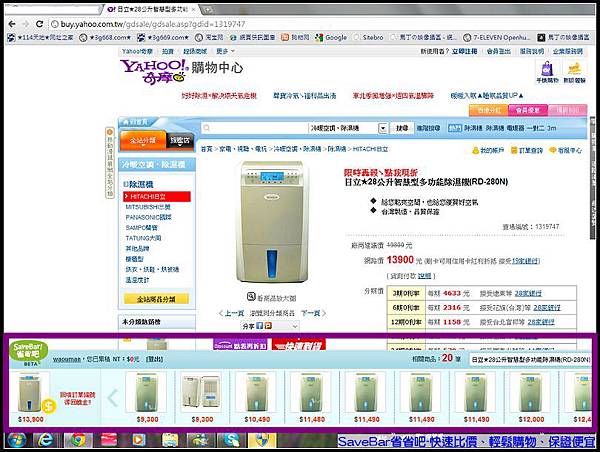Click the yellow account icon in header

tap(476, 150)
